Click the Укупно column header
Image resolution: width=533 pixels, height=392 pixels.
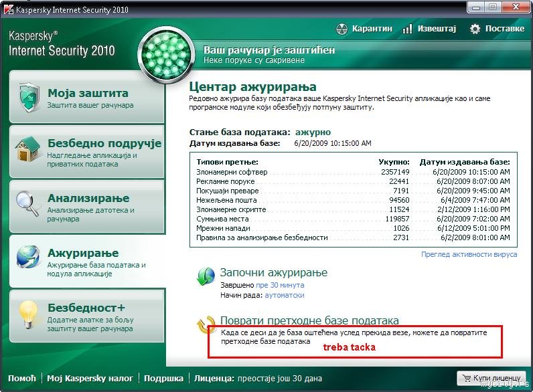(394, 163)
